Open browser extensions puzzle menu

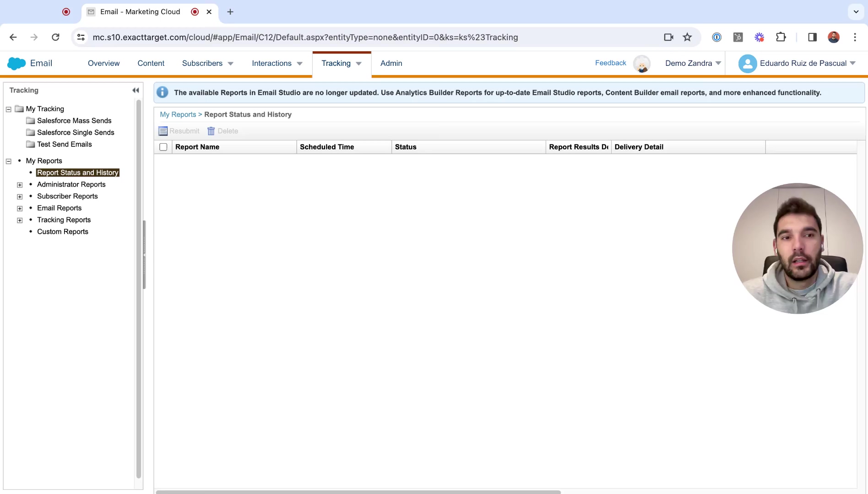pyautogui.click(x=781, y=37)
